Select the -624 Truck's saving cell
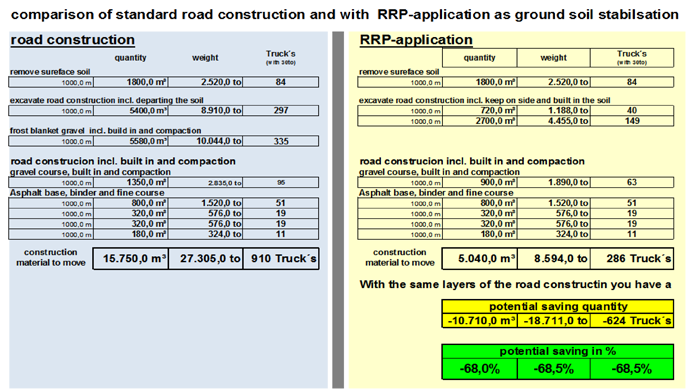Screen dimensions: 697x392 (632, 321)
